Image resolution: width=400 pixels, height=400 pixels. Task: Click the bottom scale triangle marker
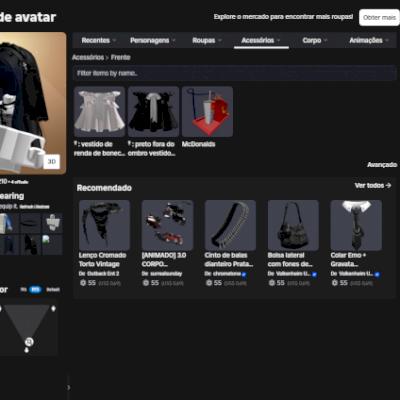coord(27,350)
